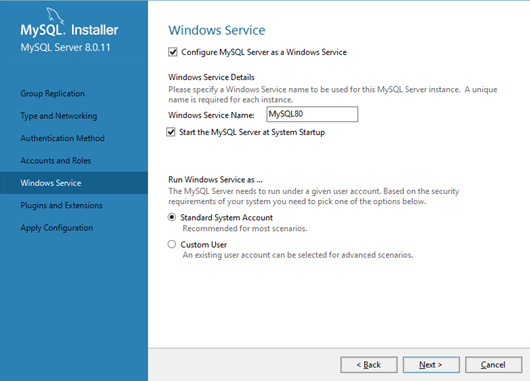This screenshot has width=530, height=381.
Task: Select Standard System Account option
Action: pyautogui.click(x=172, y=217)
